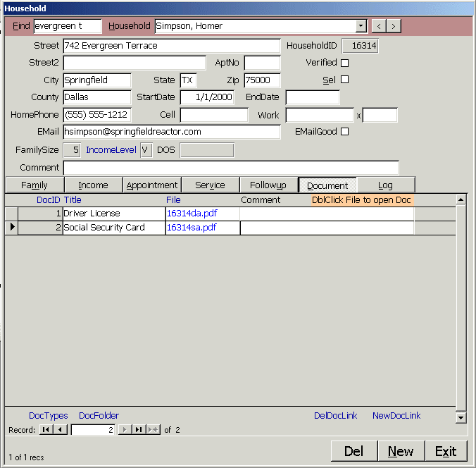Select row marker of Social Security Card
The width and height of the screenshot is (476, 468).
coord(11,228)
